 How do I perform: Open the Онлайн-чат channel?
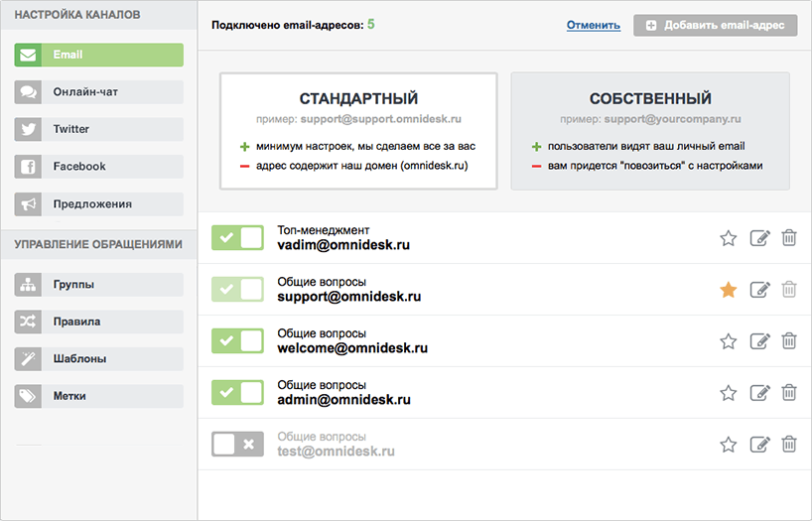99,92
